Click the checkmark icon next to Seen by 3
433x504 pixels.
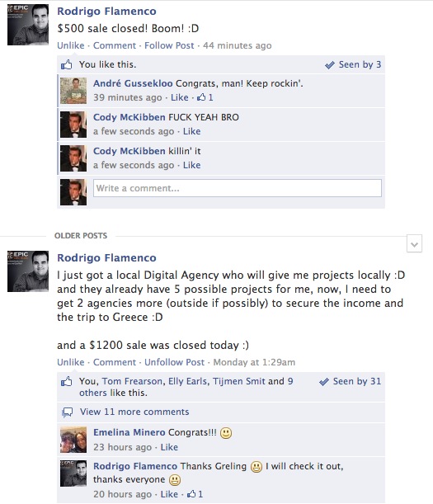329,65
